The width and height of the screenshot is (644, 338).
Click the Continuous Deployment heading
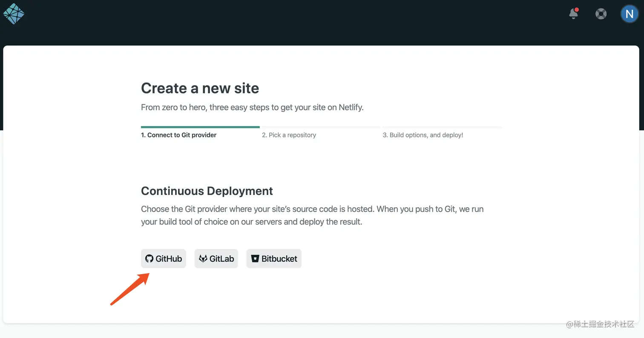[x=207, y=191]
